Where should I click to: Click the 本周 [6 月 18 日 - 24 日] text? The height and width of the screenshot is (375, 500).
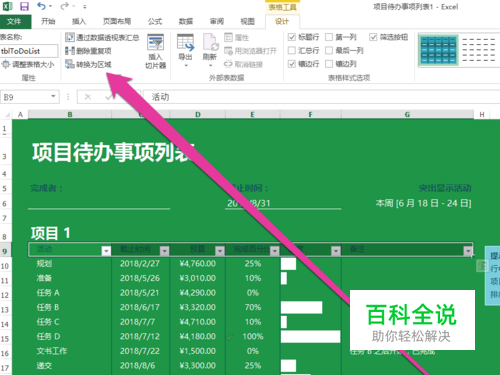pyautogui.click(x=423, y=203)
